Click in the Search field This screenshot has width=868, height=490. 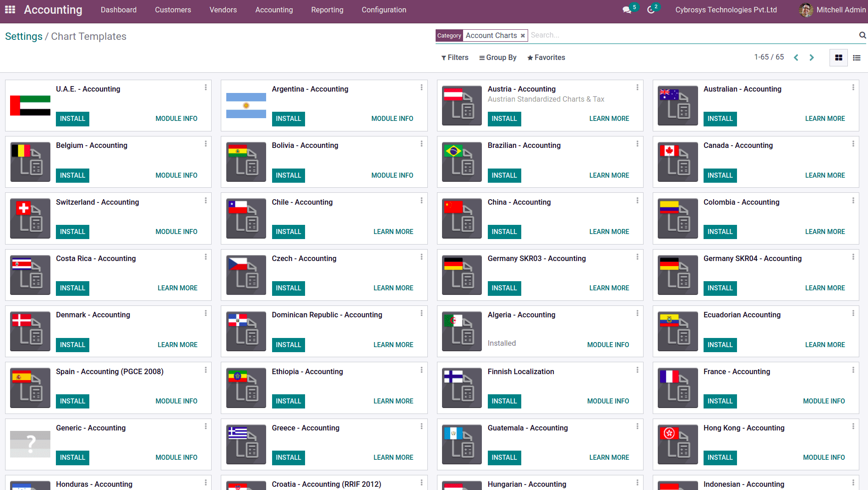coord(692,35)
